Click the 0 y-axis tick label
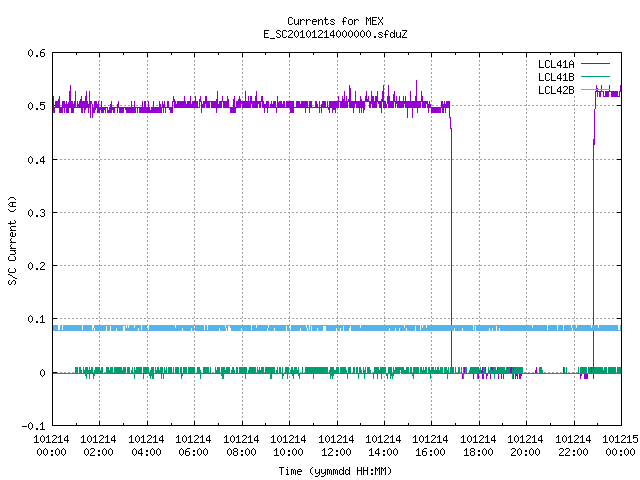The image size is (640, 480). coord(42,373)
